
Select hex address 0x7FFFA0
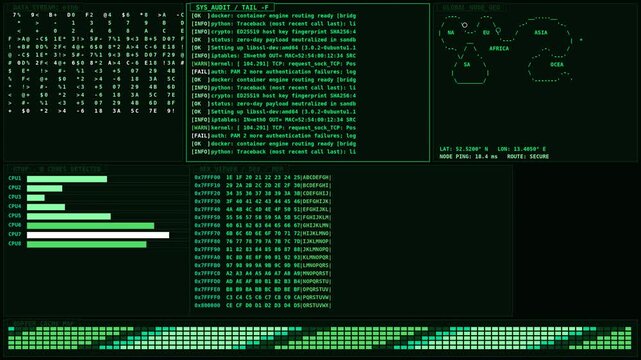coord(207,257)
